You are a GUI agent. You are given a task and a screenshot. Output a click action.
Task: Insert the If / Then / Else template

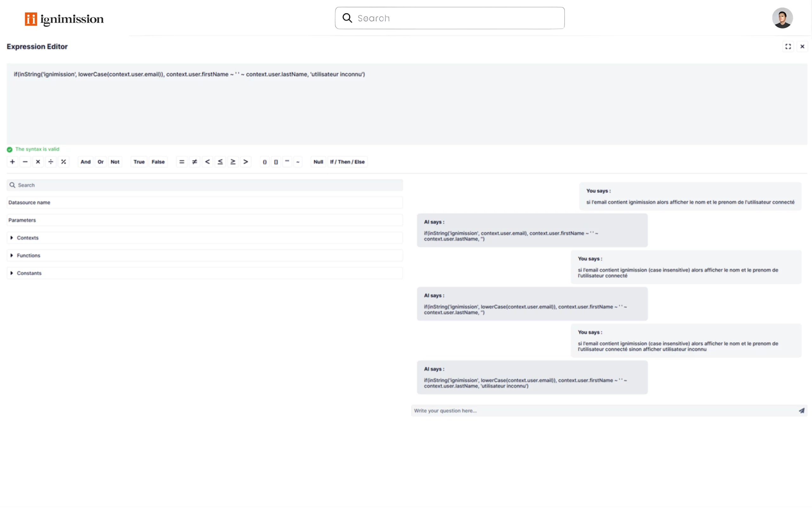click(347, 162)
